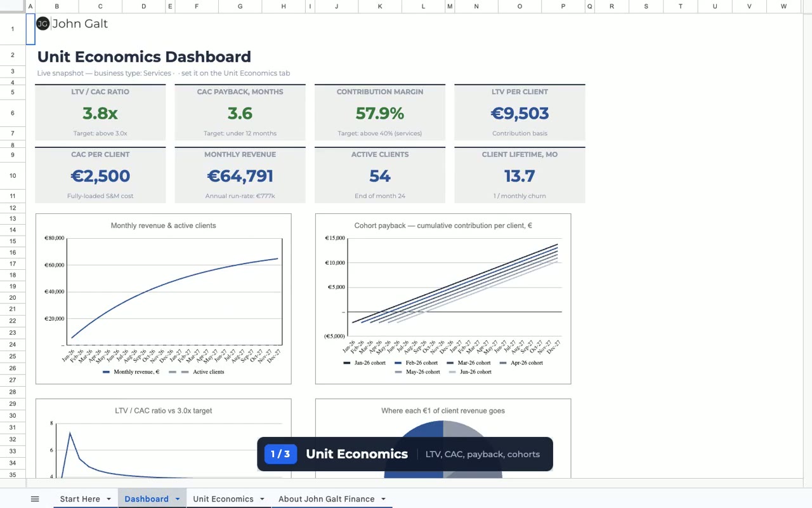Select the 3.6 CAC payback value
Viewport: 812px width, 508px height.
point(240,113)
